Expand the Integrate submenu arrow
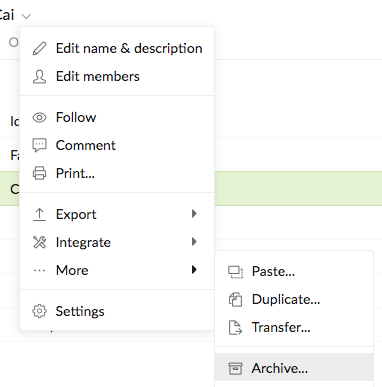Screen dimensions: 382x387 pos(194,242)
